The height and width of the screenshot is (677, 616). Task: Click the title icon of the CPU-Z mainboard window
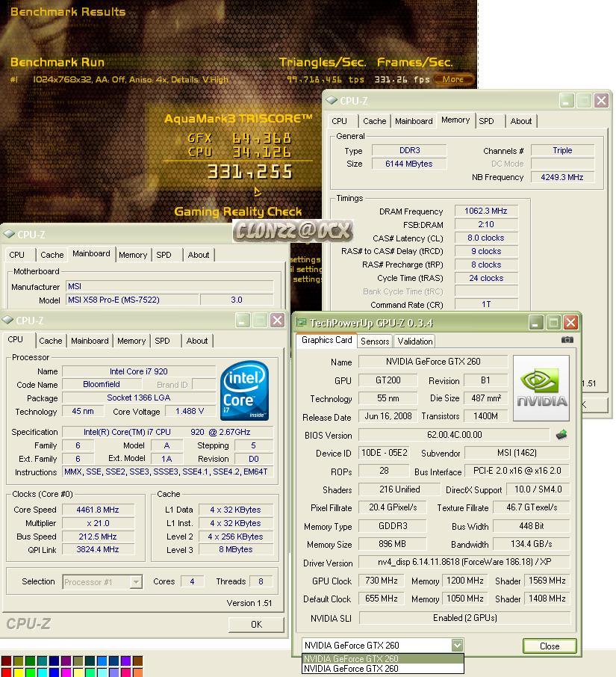9,234
